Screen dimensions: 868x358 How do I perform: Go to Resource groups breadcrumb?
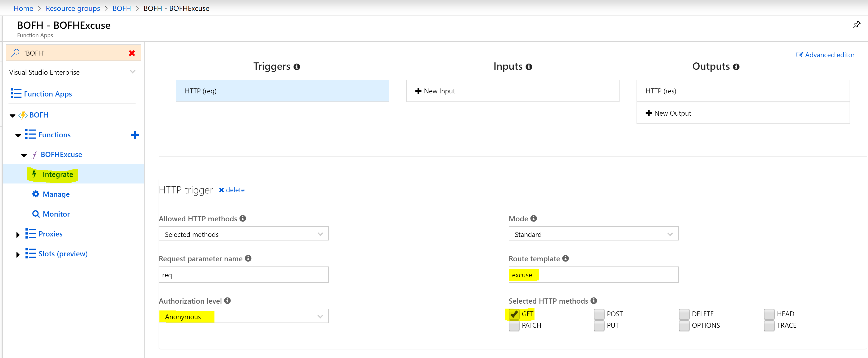click(73, 9)
